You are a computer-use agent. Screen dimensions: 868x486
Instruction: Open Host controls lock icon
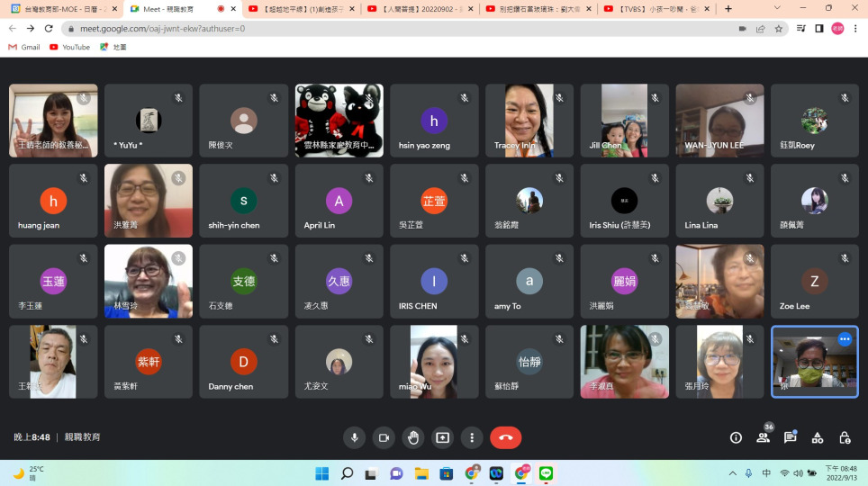pos(845,437)
